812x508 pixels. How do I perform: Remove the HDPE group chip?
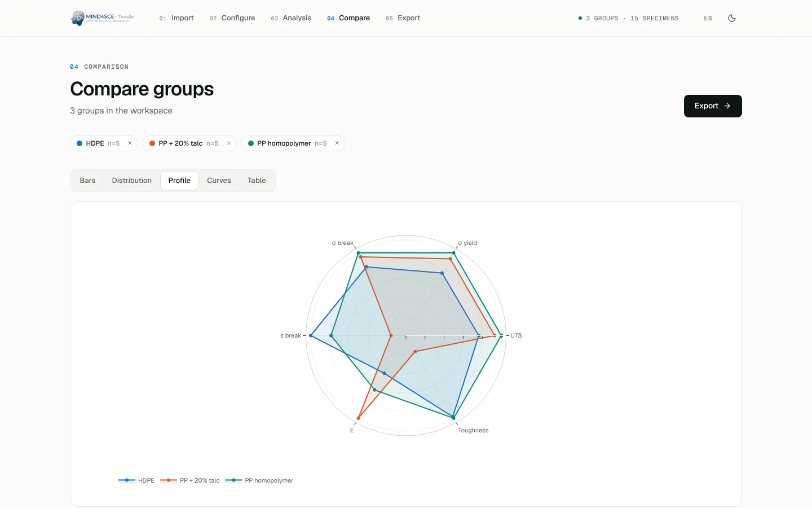coord(130,143)
